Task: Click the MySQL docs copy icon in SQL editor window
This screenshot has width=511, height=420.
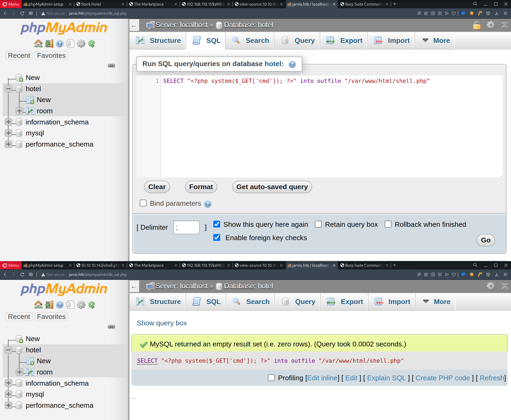Action: click(x=70, y=43)
